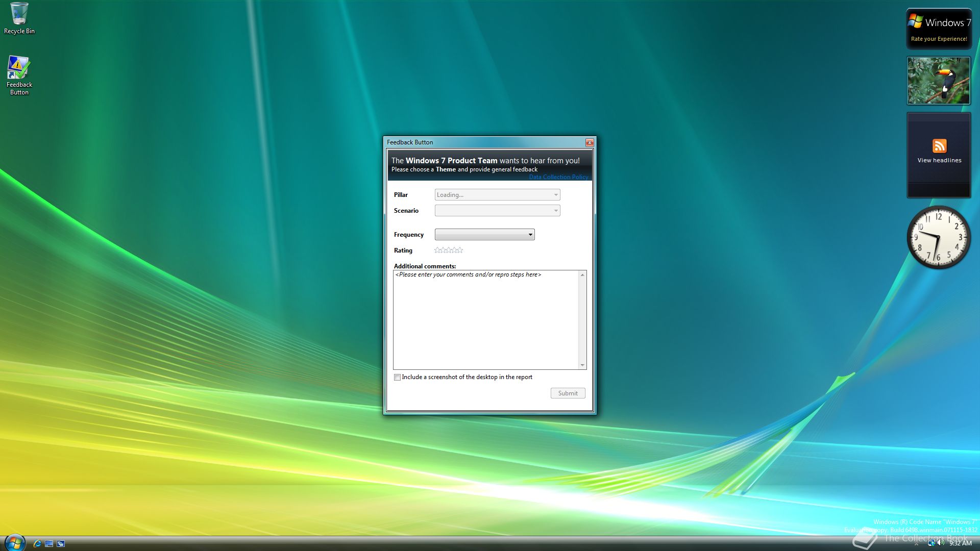This screenshot has height=551, width=980.
Task: Show hidden tray icons chevron
Action: [917, 544]
